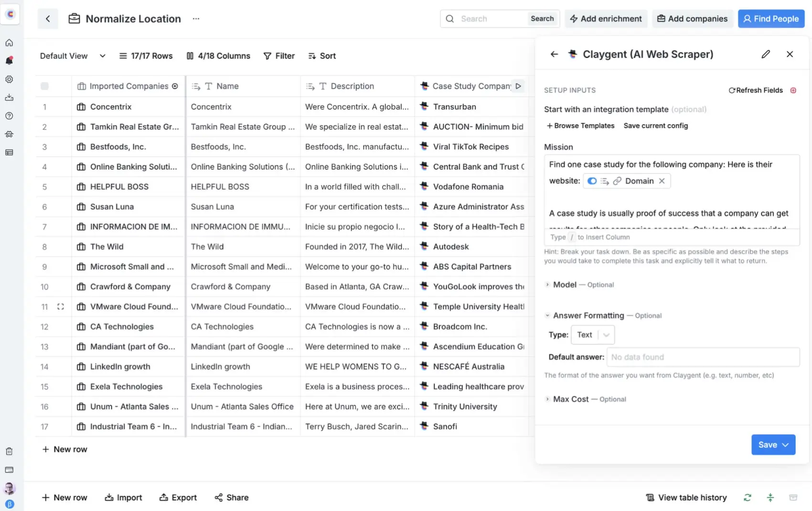Open the 17/17 Rows selector

click(146, 56)
